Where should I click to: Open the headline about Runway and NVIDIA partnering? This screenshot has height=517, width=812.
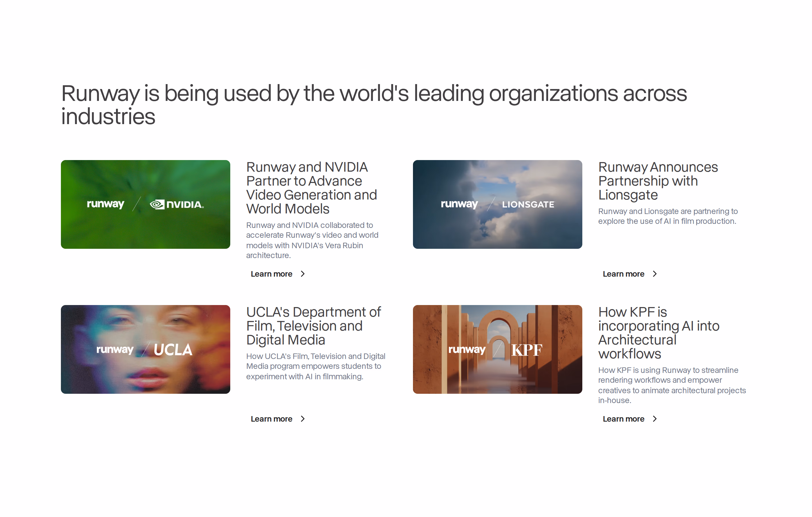click(x=311, y=188)
